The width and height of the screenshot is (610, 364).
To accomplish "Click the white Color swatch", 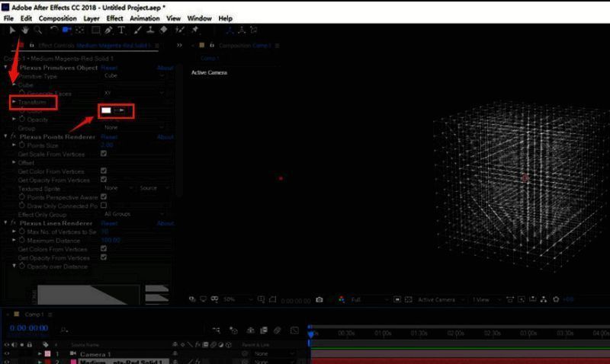I will pos(107,111).
